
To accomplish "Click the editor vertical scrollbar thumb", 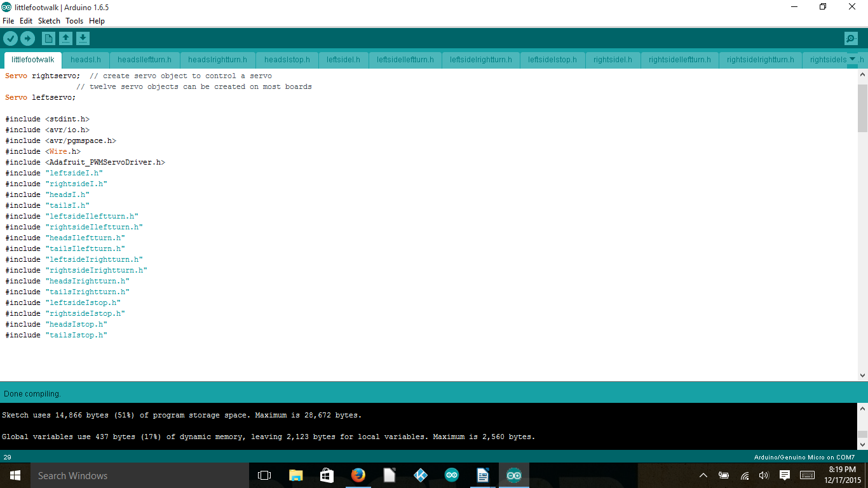I will (x=862, y=108).
